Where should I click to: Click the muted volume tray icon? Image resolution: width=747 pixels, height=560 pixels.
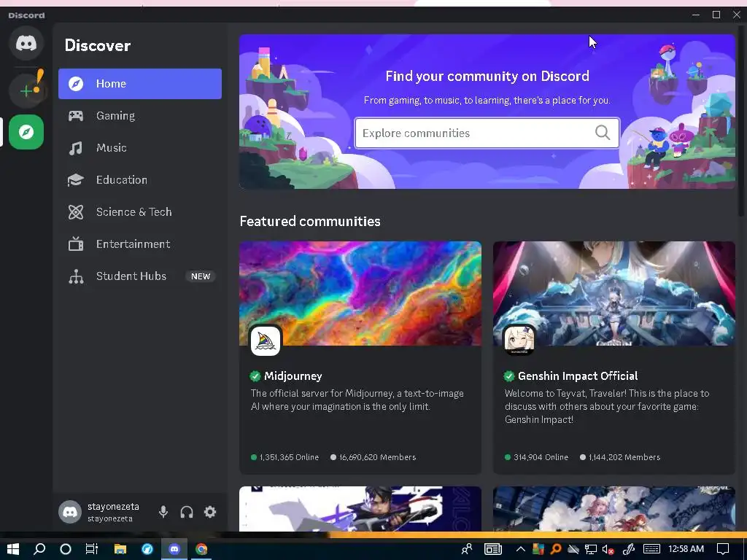pos(608,549)
